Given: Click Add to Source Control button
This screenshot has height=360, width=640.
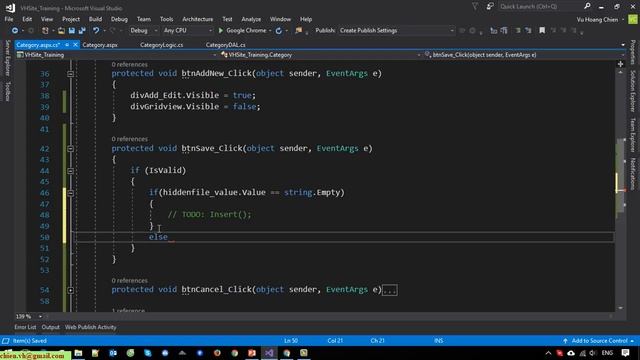Looking at the screenshot, I should pos(599,341).
